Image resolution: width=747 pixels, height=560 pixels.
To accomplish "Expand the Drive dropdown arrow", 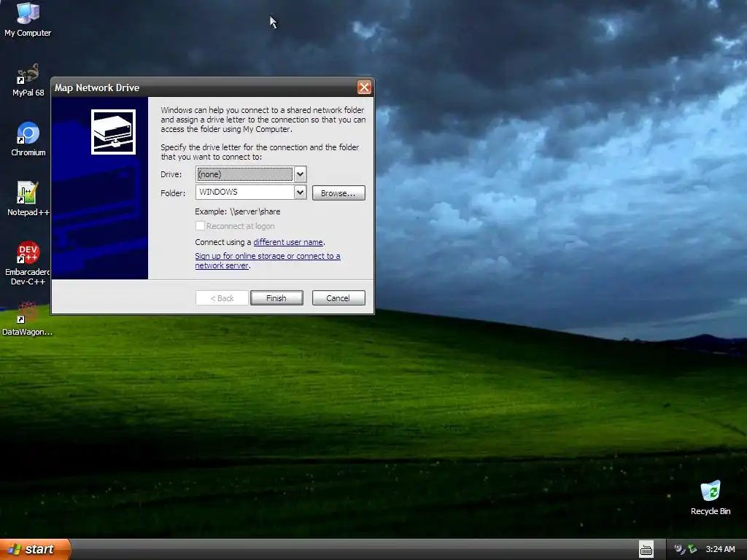I will 300,174.
